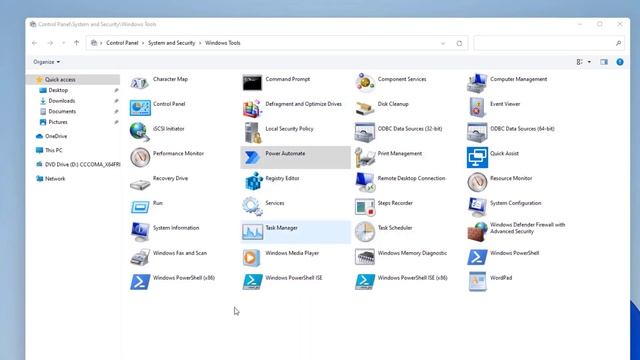Screen dimensions: 640x360
Task: Click ODBC Data Sources (32-bit) icon
Action: tap(365, 133)
